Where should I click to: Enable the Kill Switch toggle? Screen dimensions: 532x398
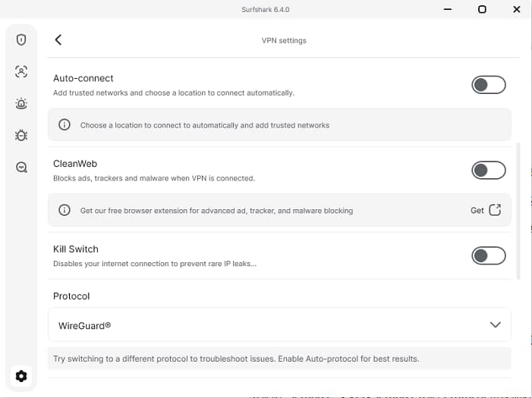pyautogui.click(x=488, y=256)
